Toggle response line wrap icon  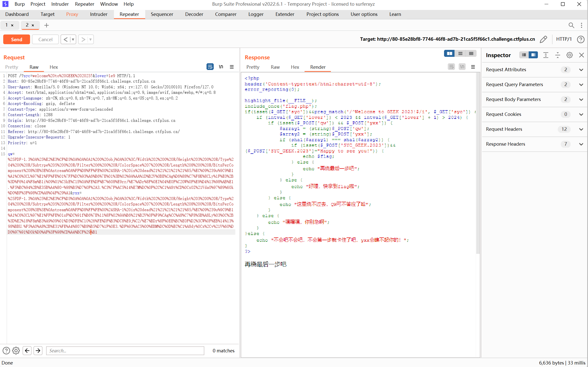point(451,67)
